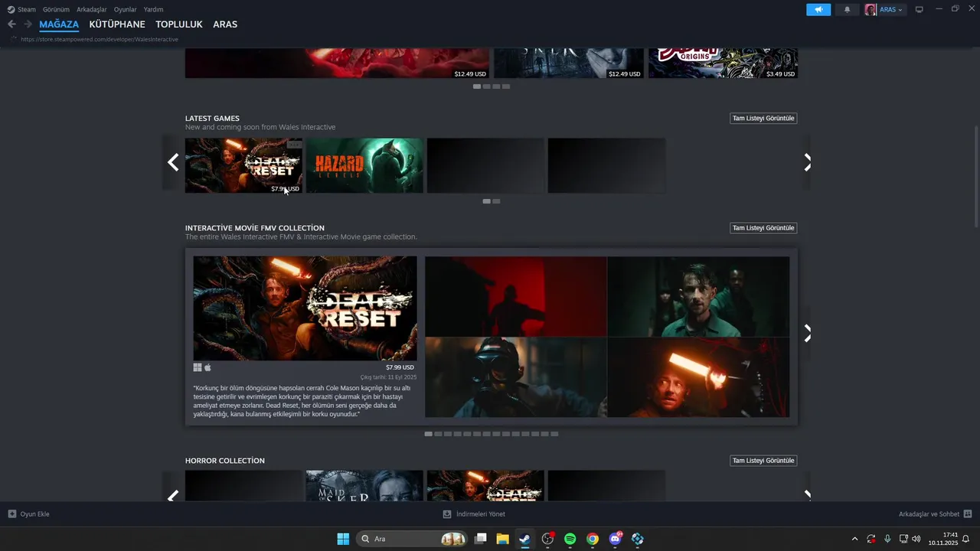980x551 pixels.
Task: Click the volume icon in system tray
Action: pyautogui.click(x=916, y=539)
